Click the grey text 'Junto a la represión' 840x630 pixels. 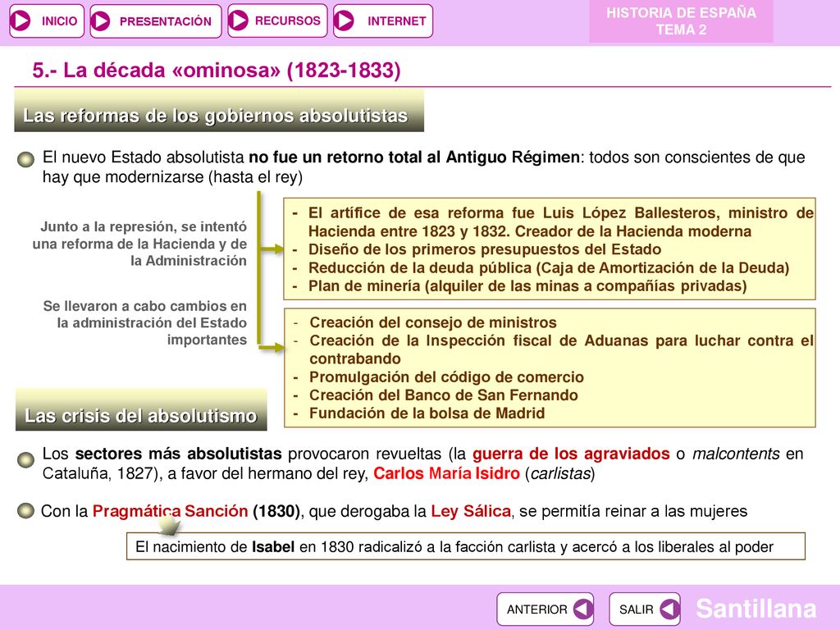[x=139, y=244]
